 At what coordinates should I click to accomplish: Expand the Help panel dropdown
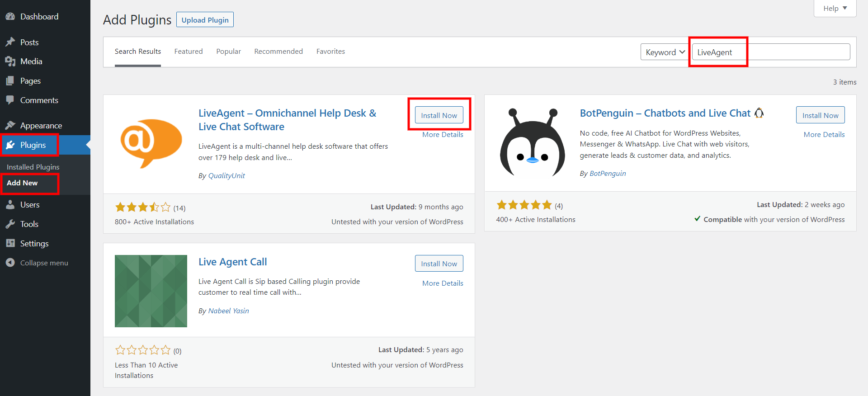[835, 8]
